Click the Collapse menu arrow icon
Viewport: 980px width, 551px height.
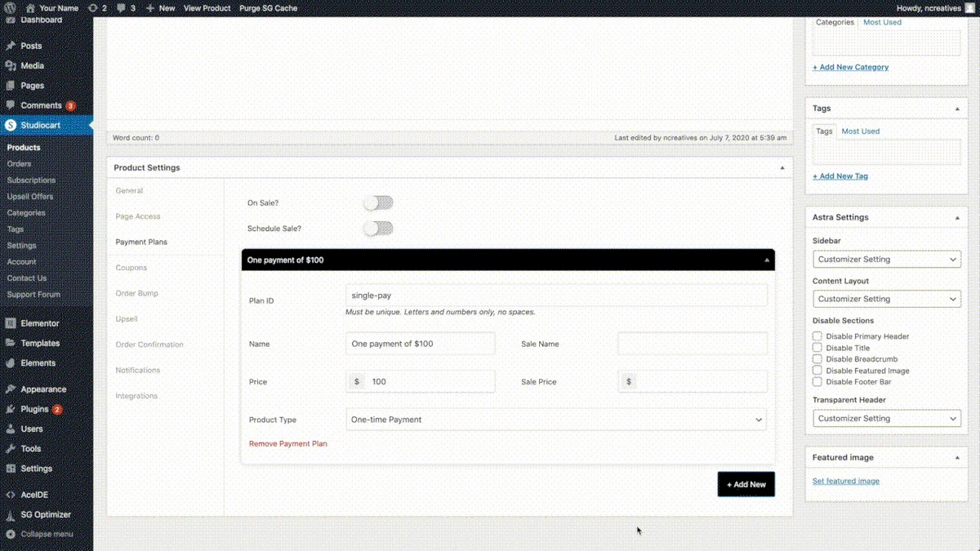click(x=11, y=534)
